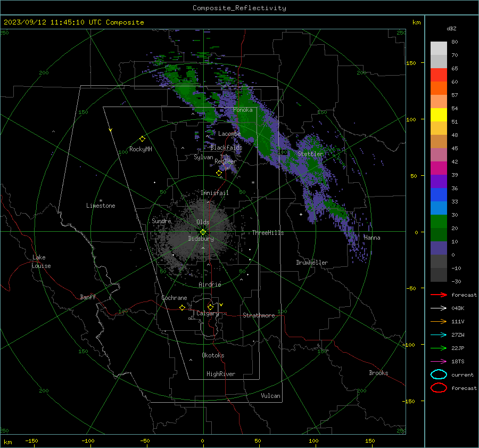Click the orange 111V arrow icon
The image size is (479, 448).
click(x=439, y=321)
